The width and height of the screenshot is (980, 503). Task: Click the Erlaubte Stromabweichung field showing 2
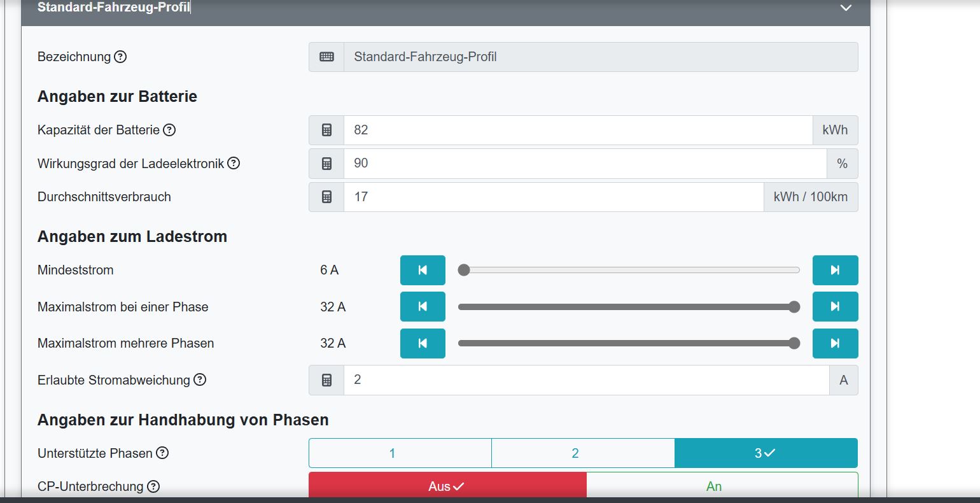pyautogui.click(x=587, y=380)
